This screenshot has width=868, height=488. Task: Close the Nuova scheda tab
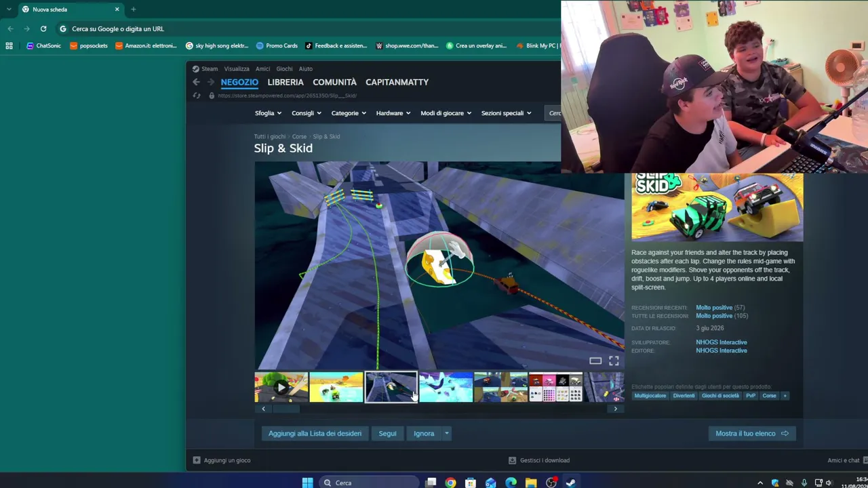click(x=117, y=9)
